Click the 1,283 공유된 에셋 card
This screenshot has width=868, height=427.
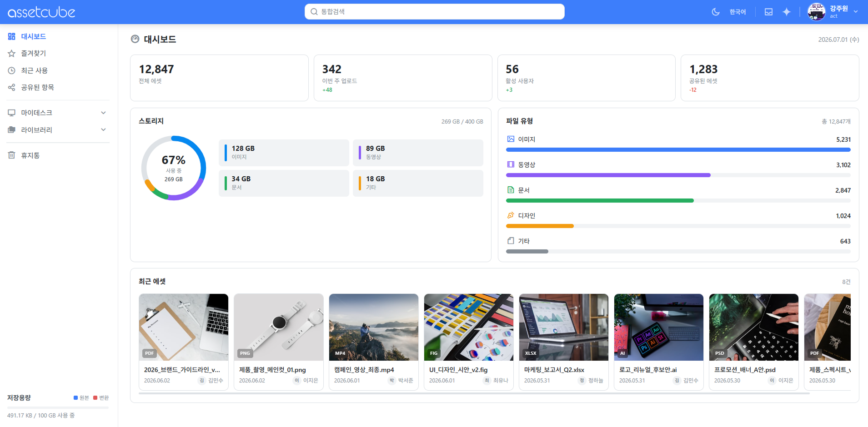(x=770, y=78)
